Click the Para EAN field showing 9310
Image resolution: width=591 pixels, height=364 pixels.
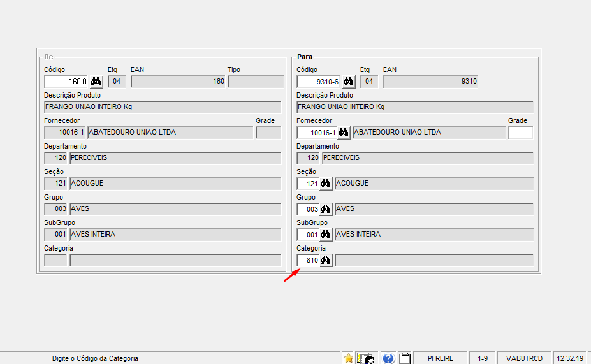(x=430, y=82)
